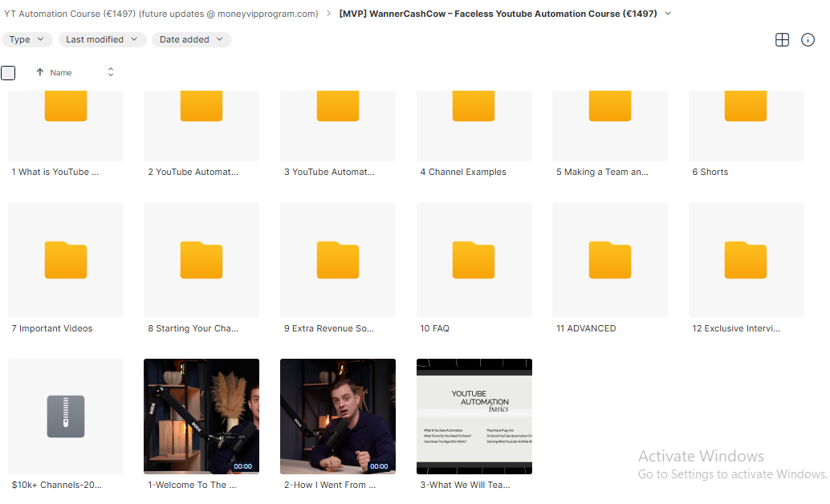Click the '4 Channel Examples' folder name
The image size is (830, 504).
pos(463,172)
